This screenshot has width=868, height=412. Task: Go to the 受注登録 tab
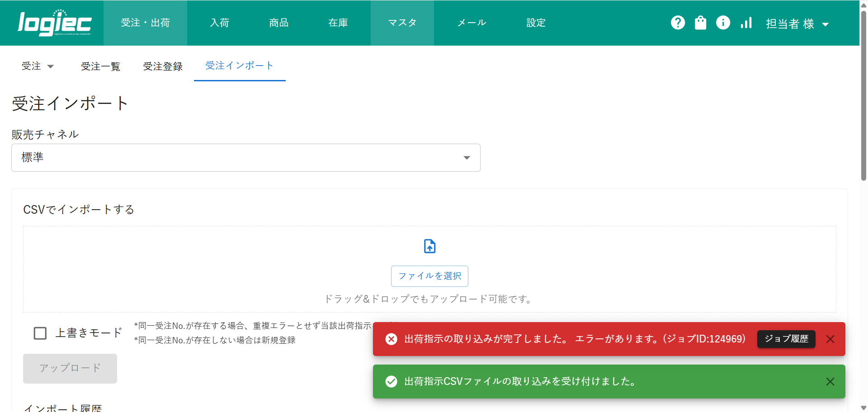pos(163,66)
